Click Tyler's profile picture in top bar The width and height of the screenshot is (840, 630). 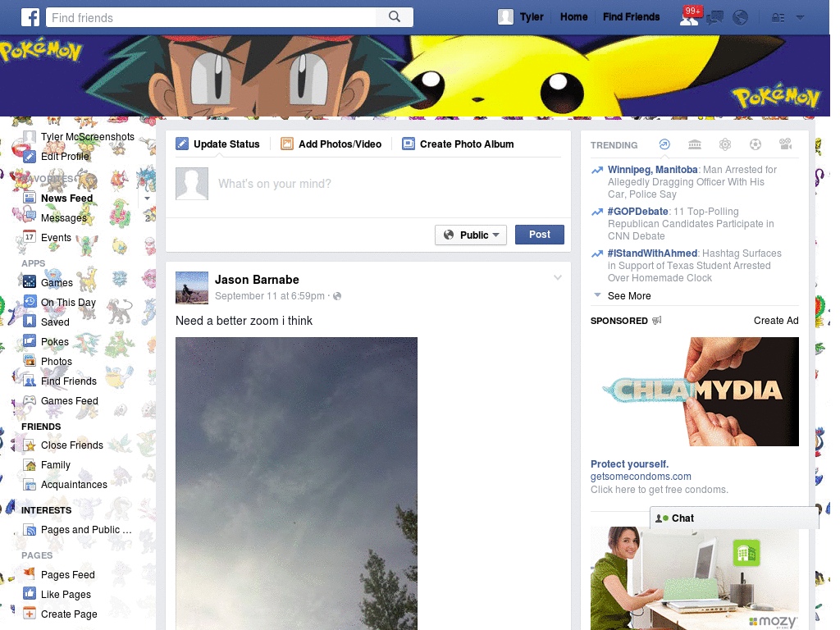pos(505,17)
